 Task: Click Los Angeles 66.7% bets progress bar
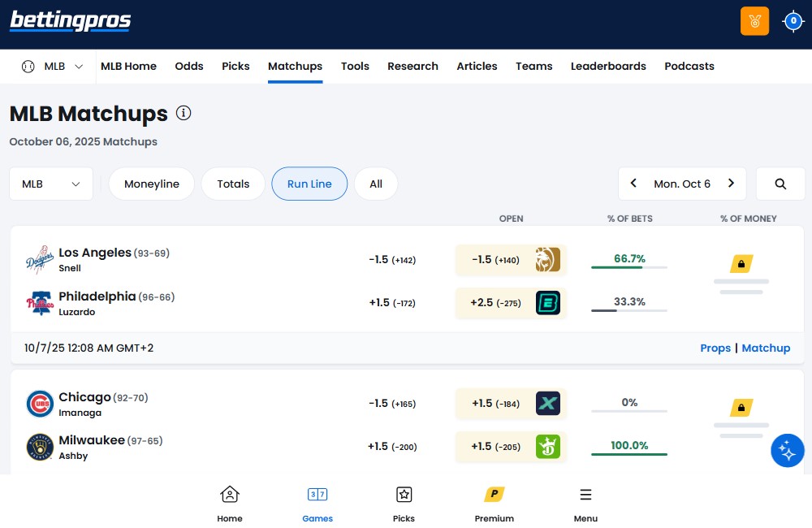tap(629, 267)
